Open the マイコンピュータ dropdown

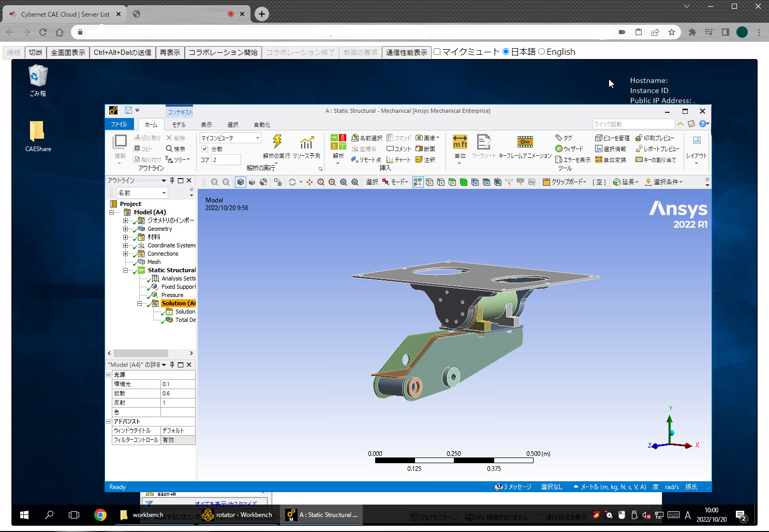point(258,138)
